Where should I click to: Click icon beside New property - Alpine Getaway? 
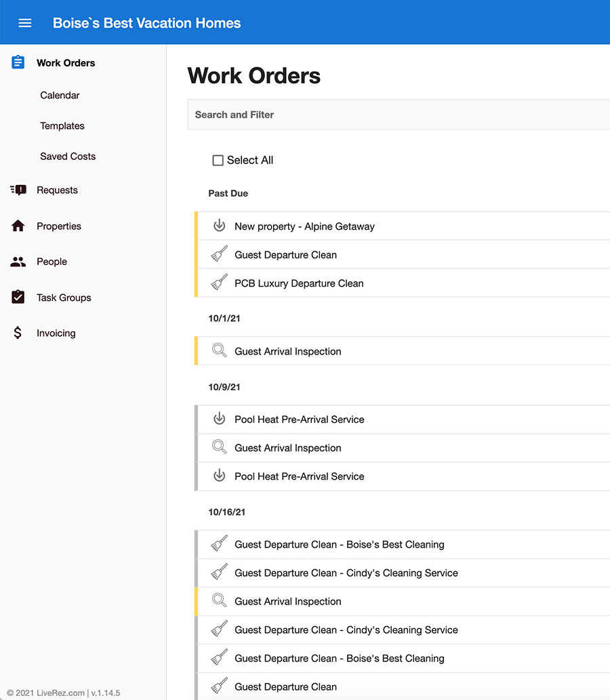coord(219,226)
